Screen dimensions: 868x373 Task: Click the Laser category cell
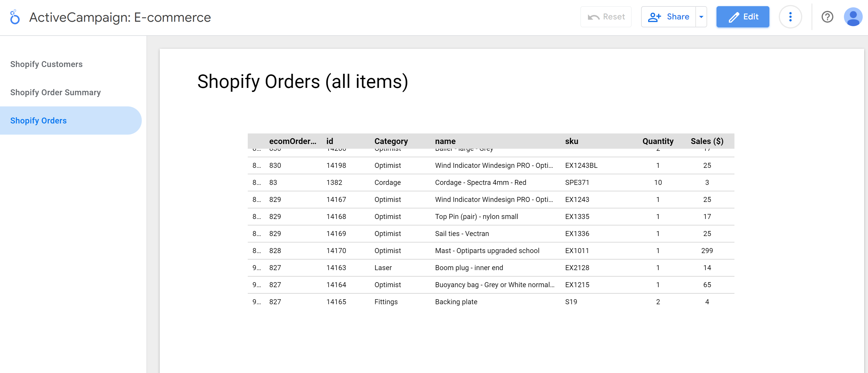(x=383, y=268)
